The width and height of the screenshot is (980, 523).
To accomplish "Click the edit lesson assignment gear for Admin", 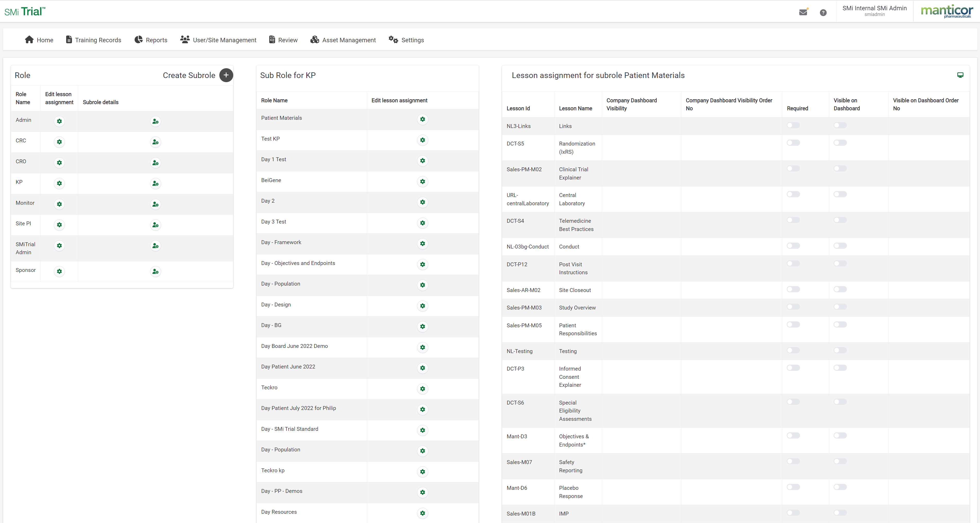I will pos(59,122).
